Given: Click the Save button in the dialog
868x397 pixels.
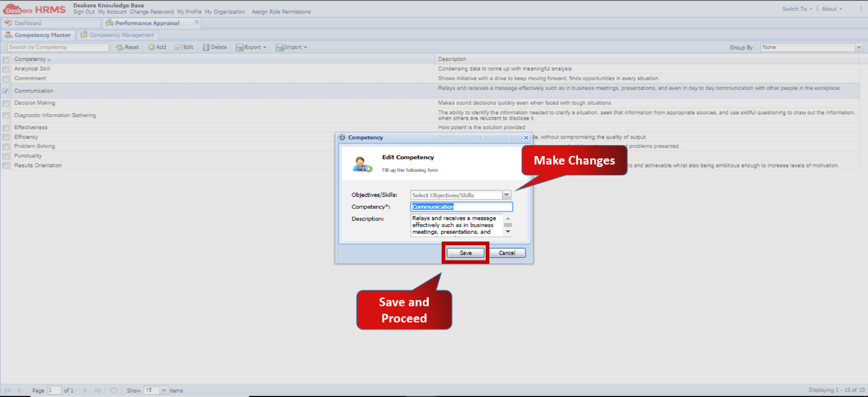Looking at the screenshot, I should [465, 253].
